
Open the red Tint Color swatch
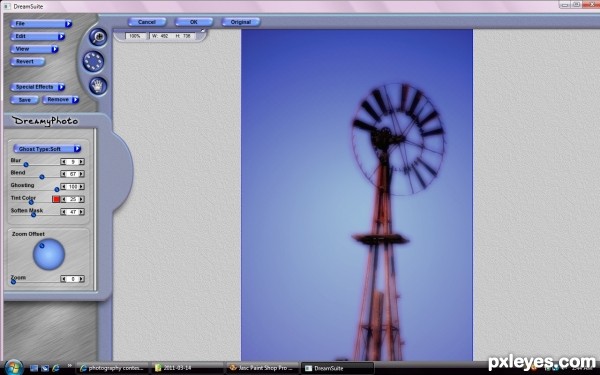click(56, 199)
